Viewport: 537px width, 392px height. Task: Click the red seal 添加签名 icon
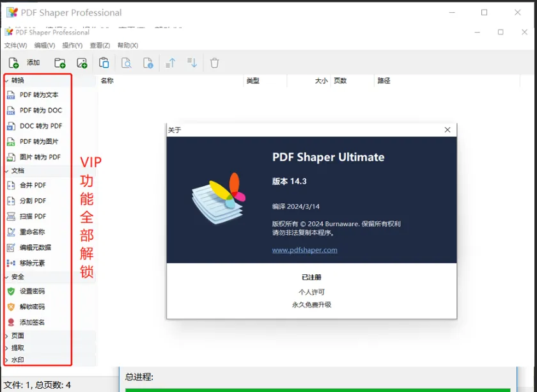pyautogui.click(x=11, y=322)
